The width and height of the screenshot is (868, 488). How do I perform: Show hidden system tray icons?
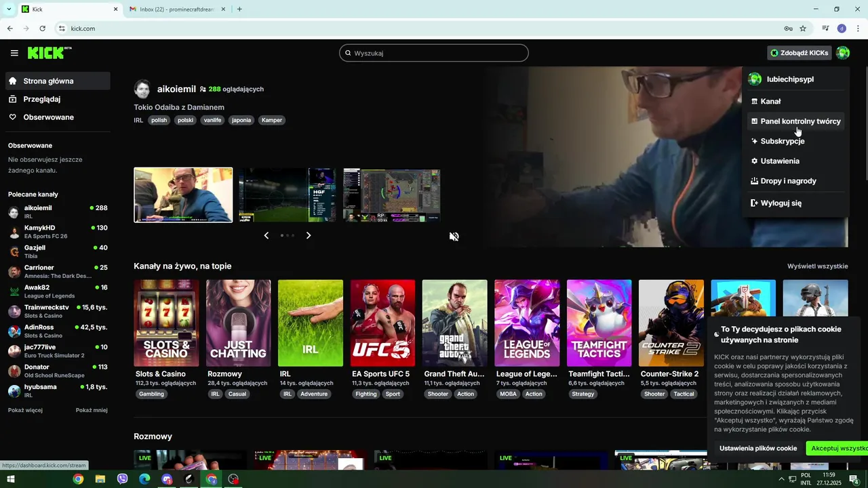[x=781, y=479]
